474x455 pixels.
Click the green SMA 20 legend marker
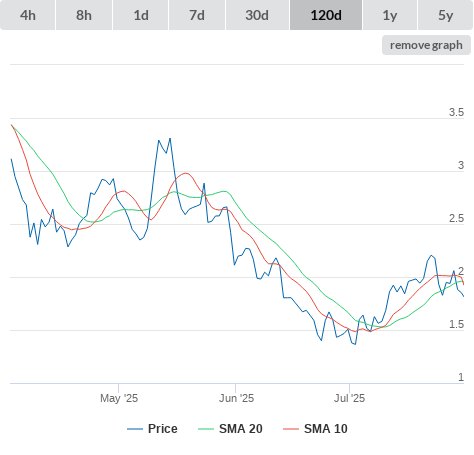click(206, 429)
